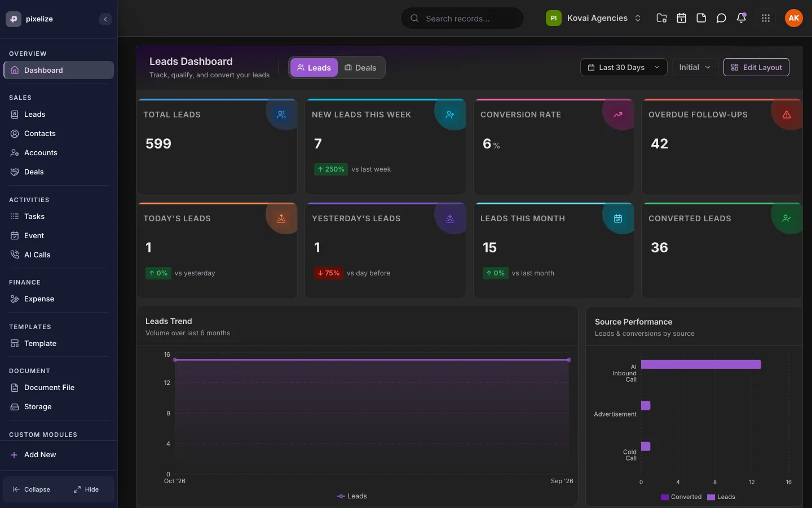The image size is (812, 508).
Task: Click the 42 overdue follow-ups value
Action: click(x=659, y=144)
